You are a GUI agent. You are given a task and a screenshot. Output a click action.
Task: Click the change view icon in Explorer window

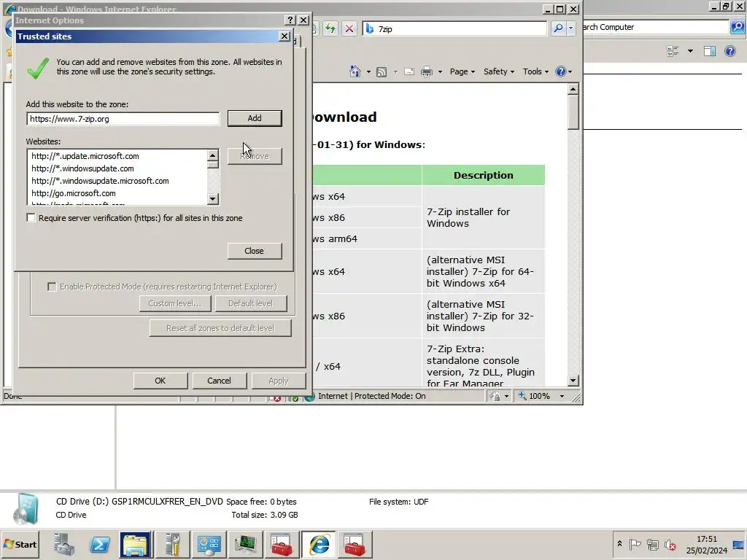673,51
